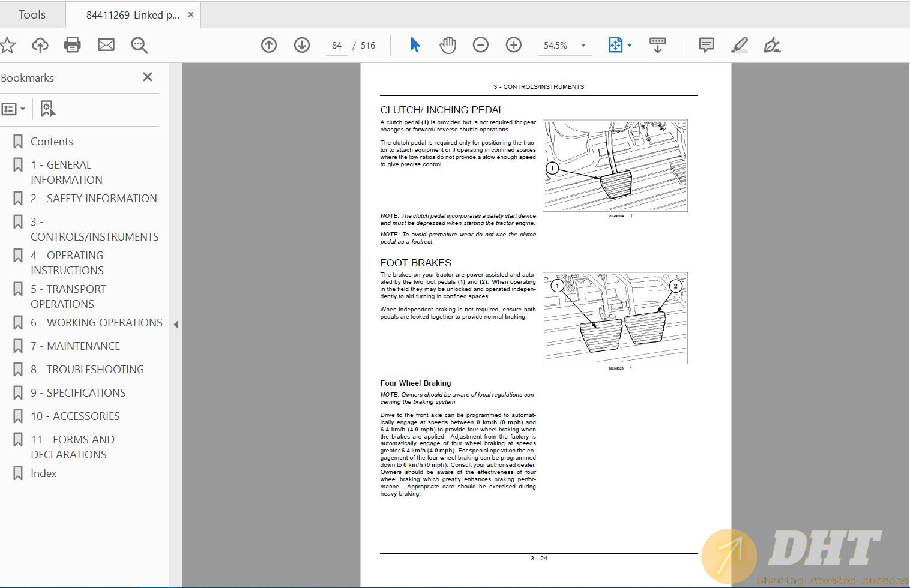Click the find text magnifier icon
Viewport: 910px width, 588px height.
139,45
